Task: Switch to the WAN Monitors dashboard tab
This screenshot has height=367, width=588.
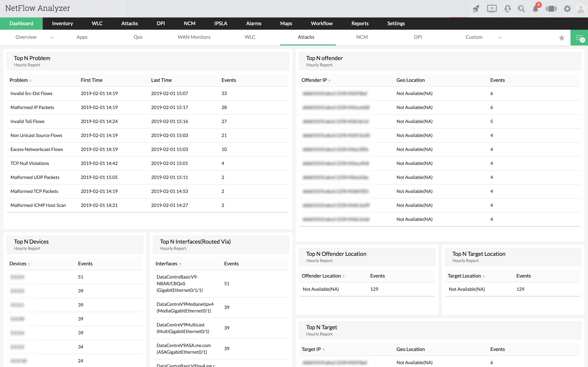Action: click(194, 37)
